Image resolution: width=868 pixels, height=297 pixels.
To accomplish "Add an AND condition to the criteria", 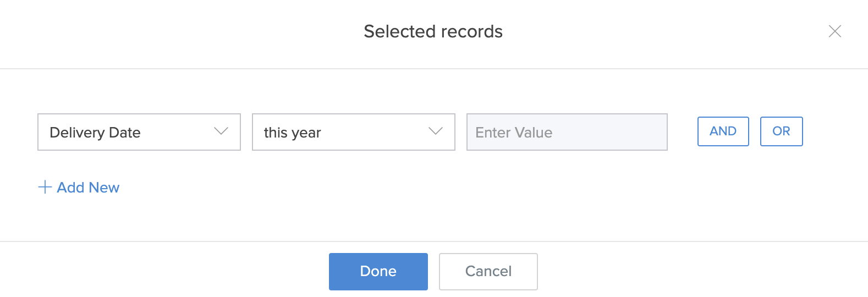I will [x=723, y=131].
